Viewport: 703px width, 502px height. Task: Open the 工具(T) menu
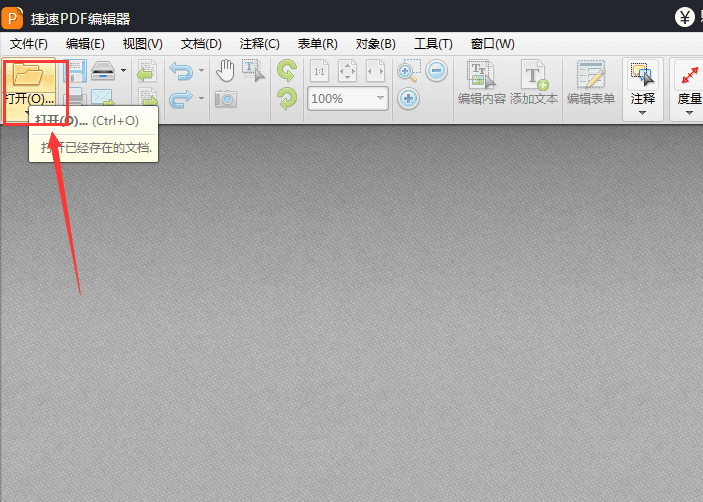click(433, 44)
